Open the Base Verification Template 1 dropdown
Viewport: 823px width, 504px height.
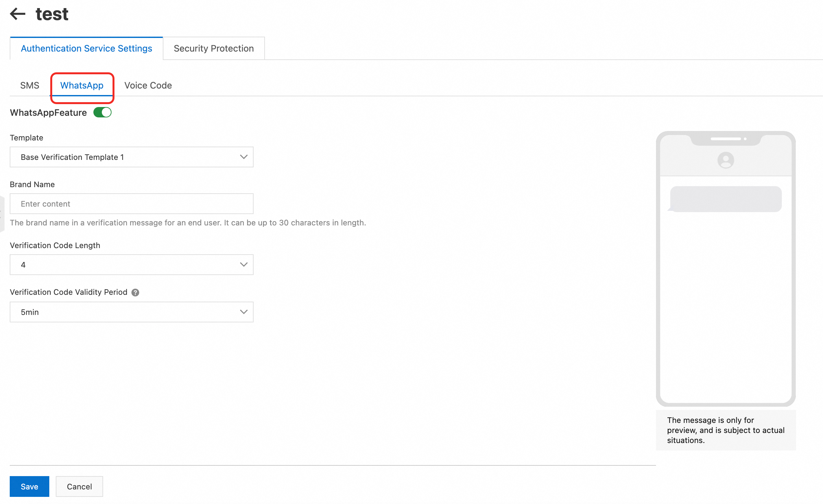coord(131,157)
